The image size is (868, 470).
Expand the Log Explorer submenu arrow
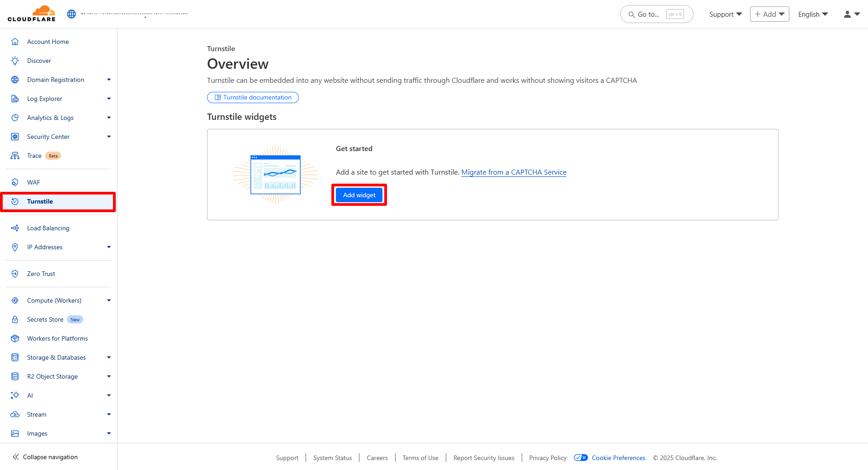pyautogui.click(x=109, y=99)
